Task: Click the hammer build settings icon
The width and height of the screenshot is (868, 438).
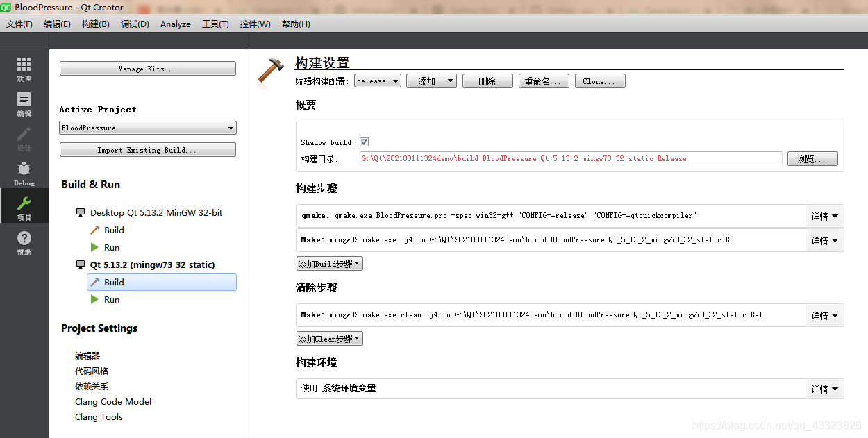Action: pos(271,71)
